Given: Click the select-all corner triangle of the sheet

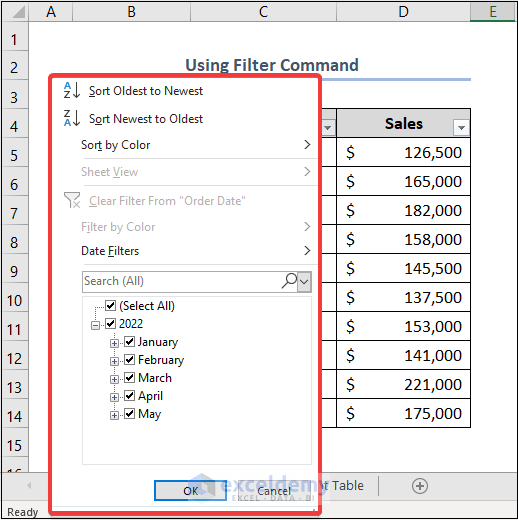Looking at the screenshot, I should [x=18, y=12].
